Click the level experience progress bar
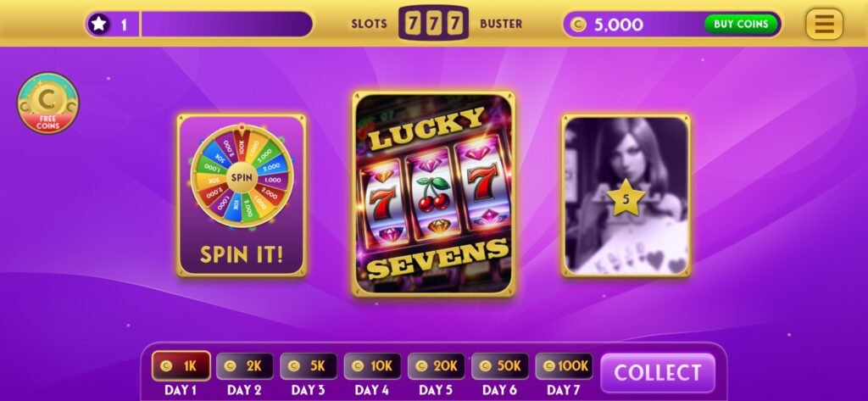The width and height of the screenshot is (868, 401). tap(227, 25)
